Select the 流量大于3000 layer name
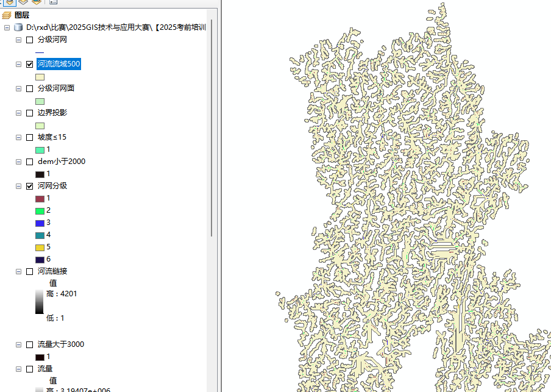This screenshot has width=551, height=392. [61, 344]
